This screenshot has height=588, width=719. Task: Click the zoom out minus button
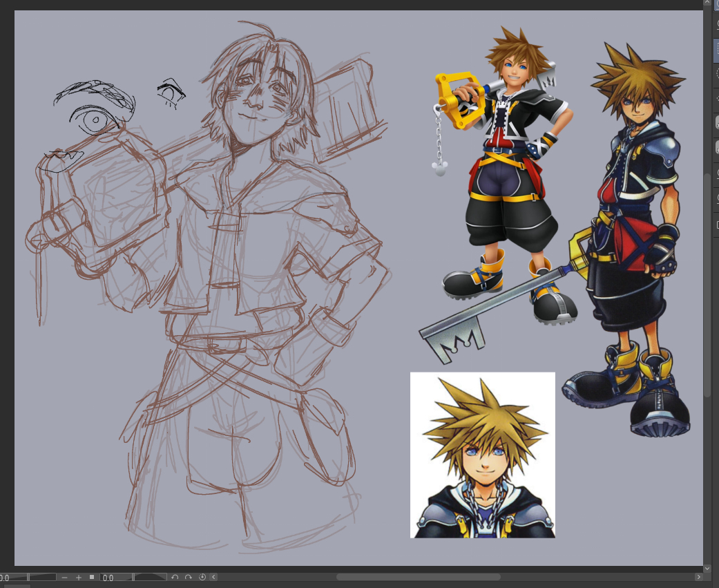click(64, 577)
